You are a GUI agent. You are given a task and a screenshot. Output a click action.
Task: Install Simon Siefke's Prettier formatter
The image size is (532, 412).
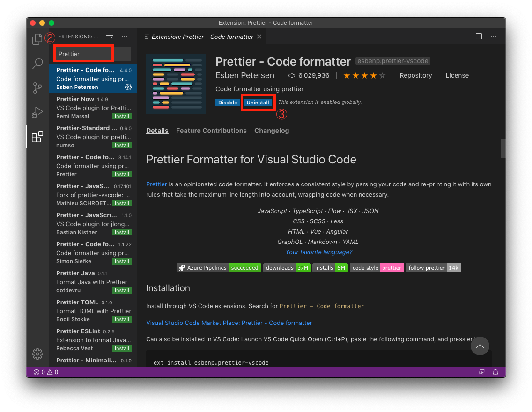122,261
